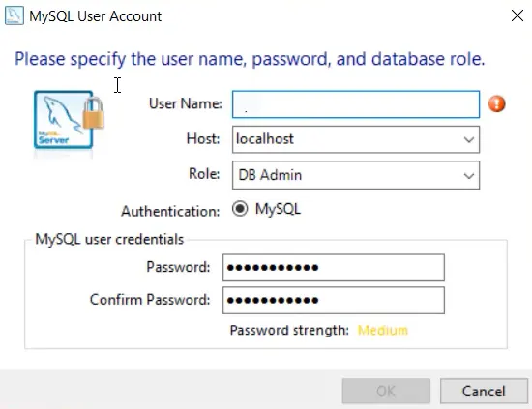This screenshot has height=409, width=532.
Task: Open the Host dropdown showing localhost
Action: tap(356, 139)
